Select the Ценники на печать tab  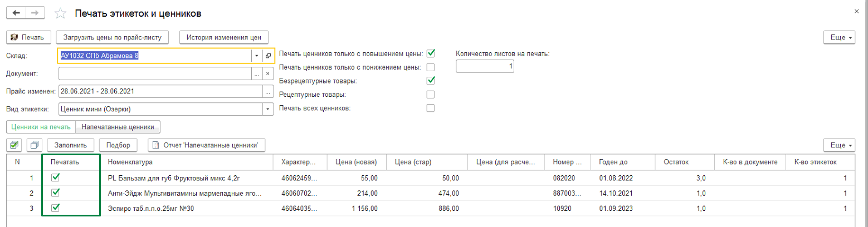pos(40,127)
